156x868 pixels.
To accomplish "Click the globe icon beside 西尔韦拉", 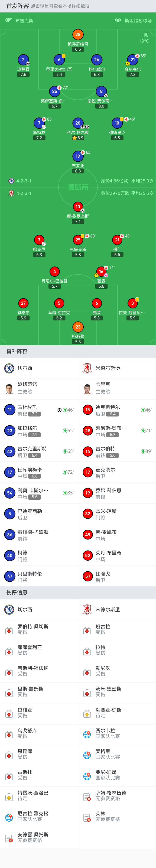I will tap(87, 734).
